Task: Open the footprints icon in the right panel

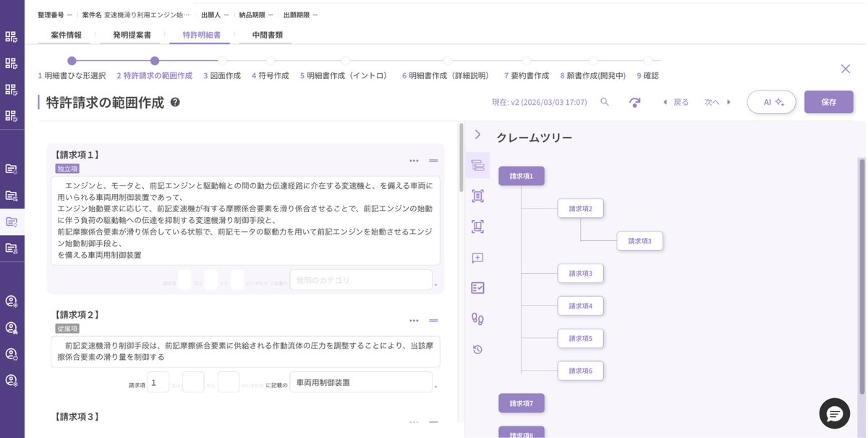Action: coord(477,319)
